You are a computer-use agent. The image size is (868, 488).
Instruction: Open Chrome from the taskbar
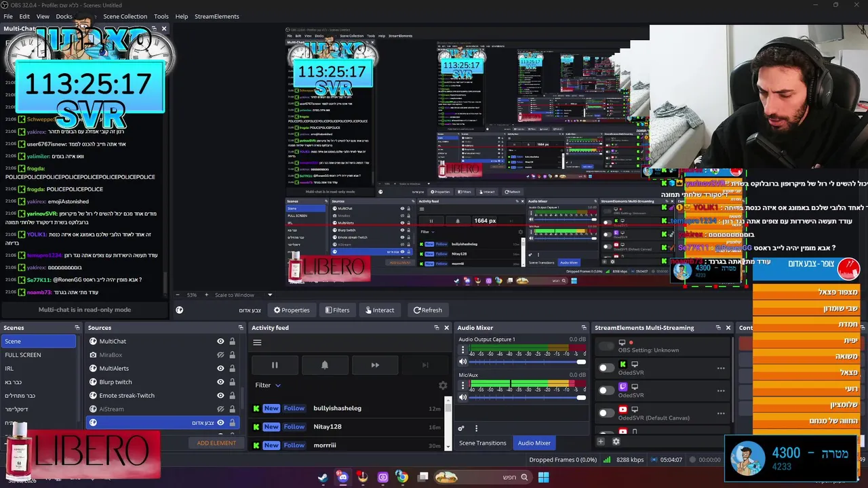point(402,477)
